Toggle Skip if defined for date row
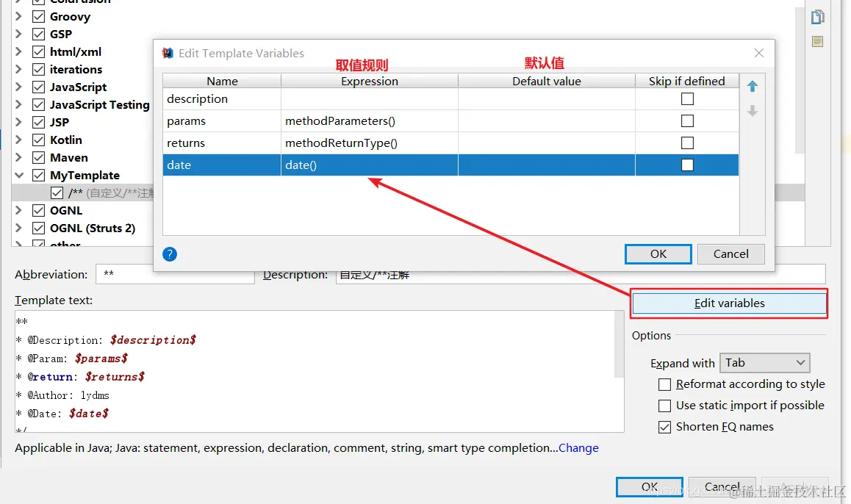The image size is (851, 504). 687,165
